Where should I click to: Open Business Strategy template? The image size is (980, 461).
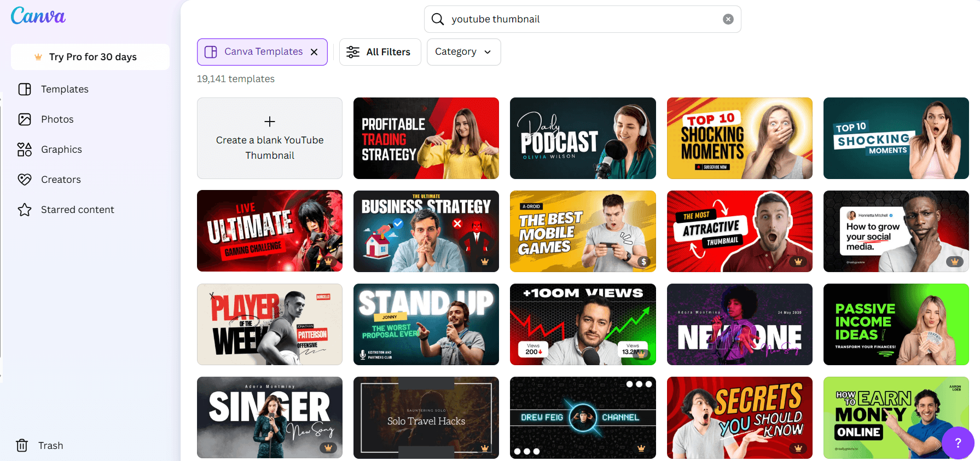426,231
